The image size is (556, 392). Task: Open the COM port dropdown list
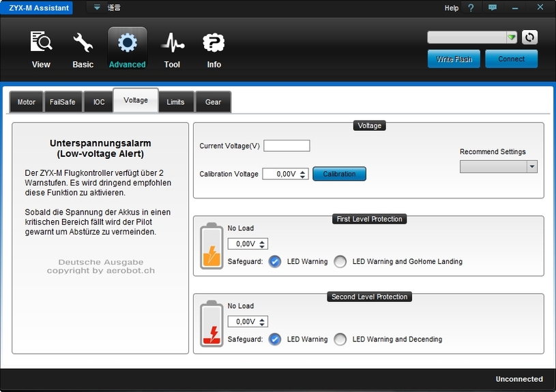click(x=511, y=37)
